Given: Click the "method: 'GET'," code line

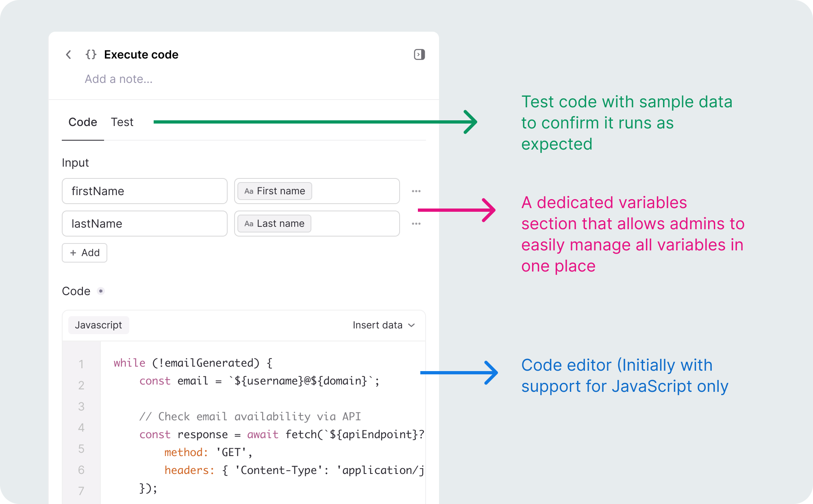Looking at the screenshot, I should coord(209,452).
